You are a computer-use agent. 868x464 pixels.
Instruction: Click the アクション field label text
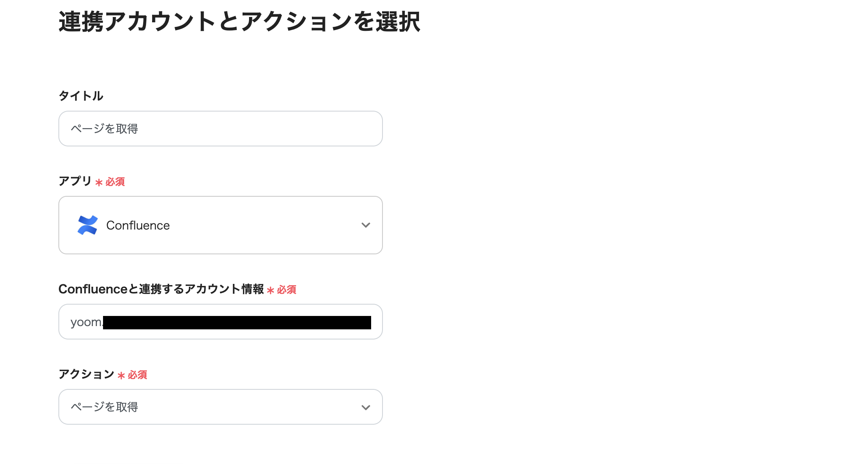click(x=86, y=374)
